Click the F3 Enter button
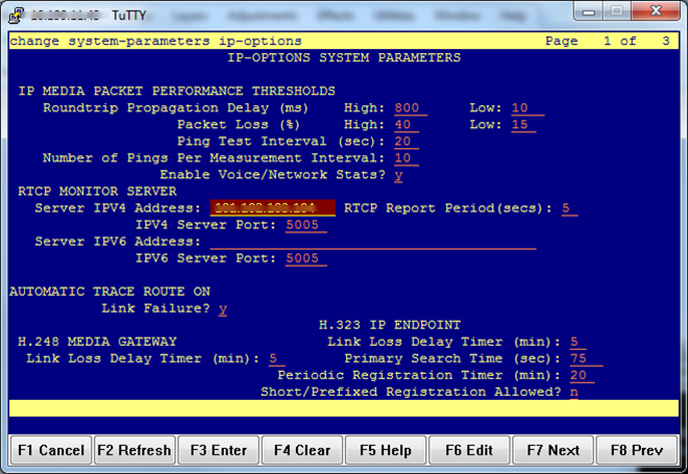 coord(218,450)
